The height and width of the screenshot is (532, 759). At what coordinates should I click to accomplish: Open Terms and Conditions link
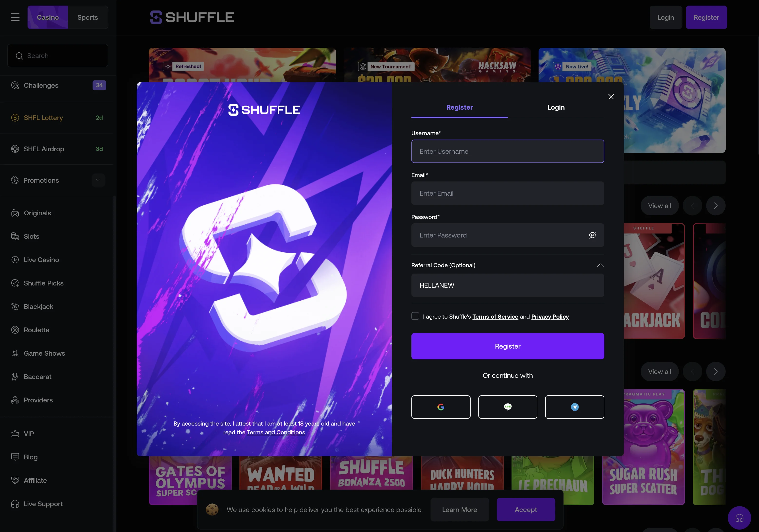coord(276,432)
